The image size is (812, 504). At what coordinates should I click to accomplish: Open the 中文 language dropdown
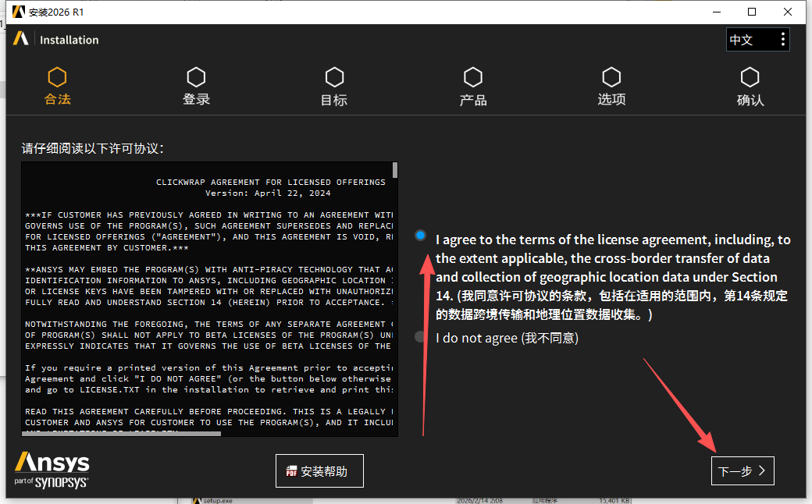point(757,40)
